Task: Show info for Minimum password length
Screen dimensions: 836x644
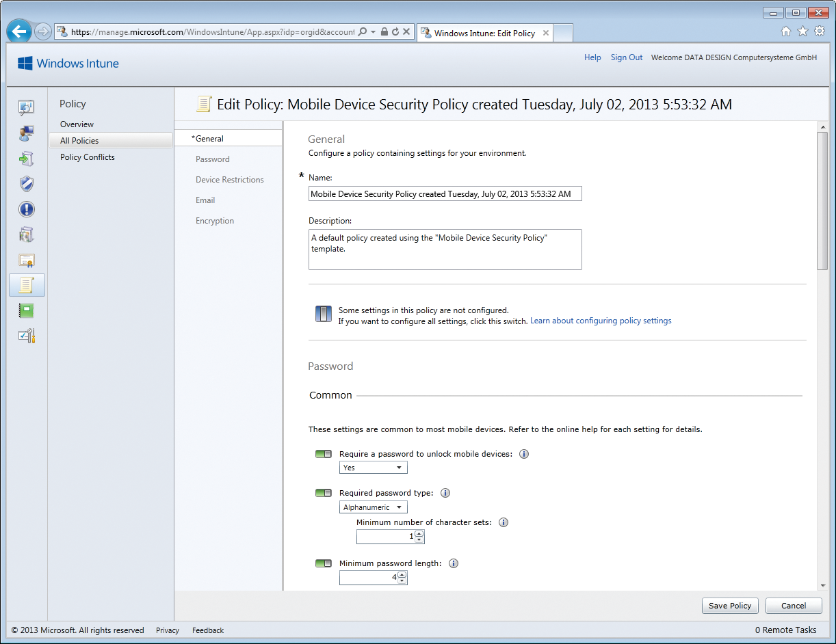Action: tap(453, 563)
